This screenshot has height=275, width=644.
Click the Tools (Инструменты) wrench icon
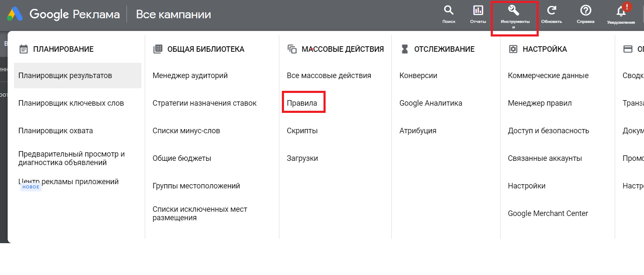(514, 10)
